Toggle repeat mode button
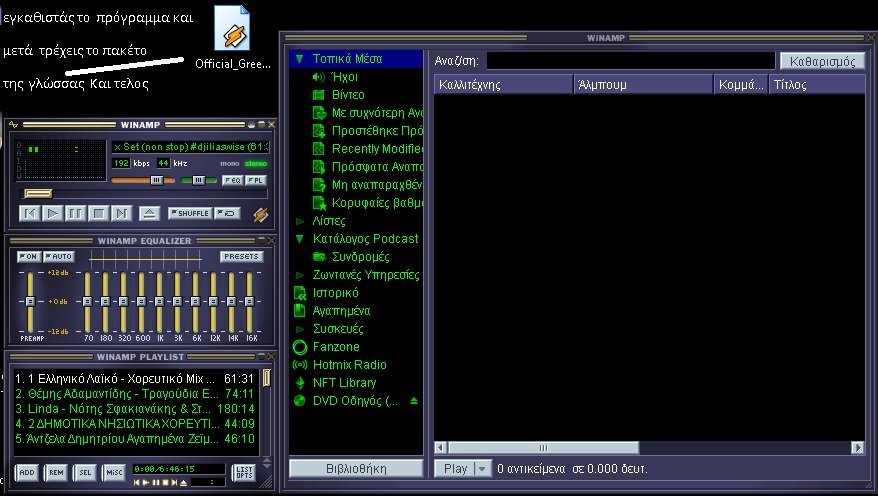The width and height of the screenshot is (878, 496). [x=227, y=213]
